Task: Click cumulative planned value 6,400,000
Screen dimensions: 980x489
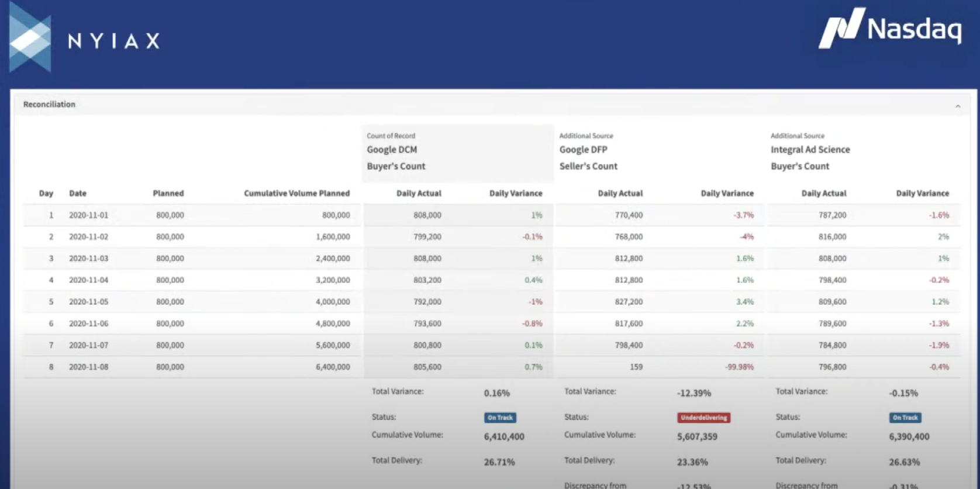Action: pos(333,367)
